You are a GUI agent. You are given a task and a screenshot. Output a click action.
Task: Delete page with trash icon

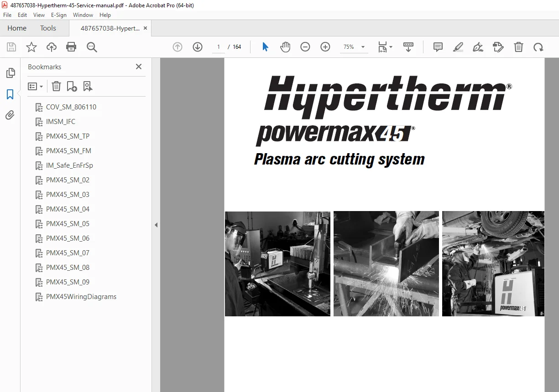[518, 47]
